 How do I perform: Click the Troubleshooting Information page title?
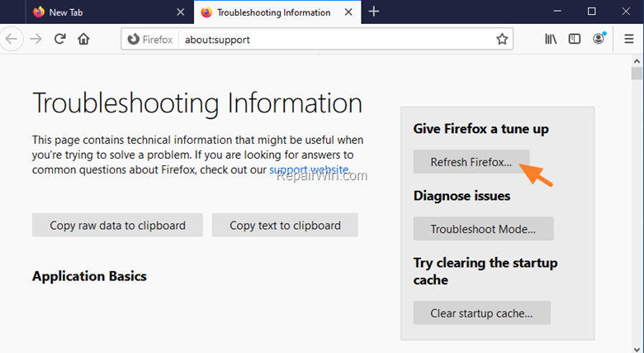[197, 103]
